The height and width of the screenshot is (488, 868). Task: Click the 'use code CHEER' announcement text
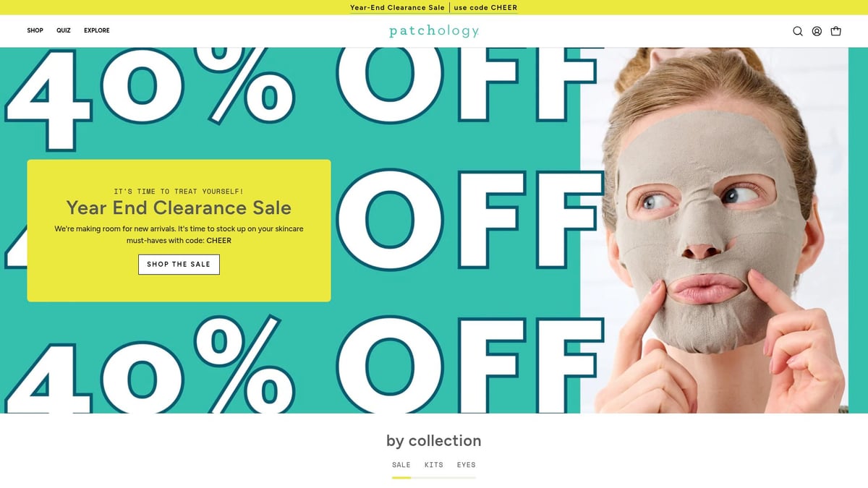[485, 8]
